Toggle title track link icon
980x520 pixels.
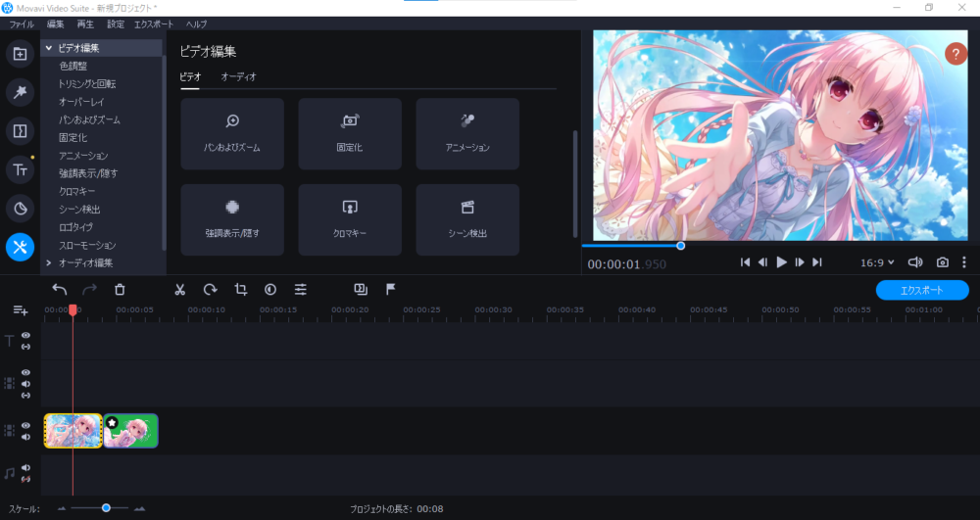25,347
